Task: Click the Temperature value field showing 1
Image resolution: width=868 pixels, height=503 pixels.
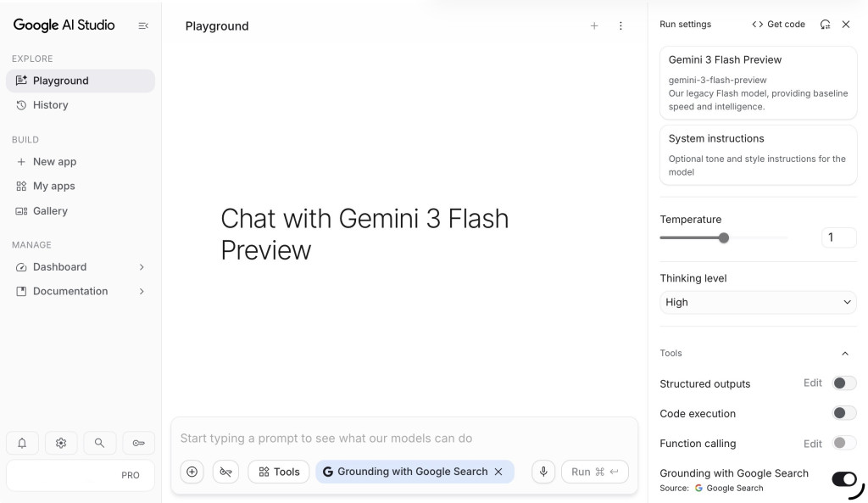Action: coord(838,238)
